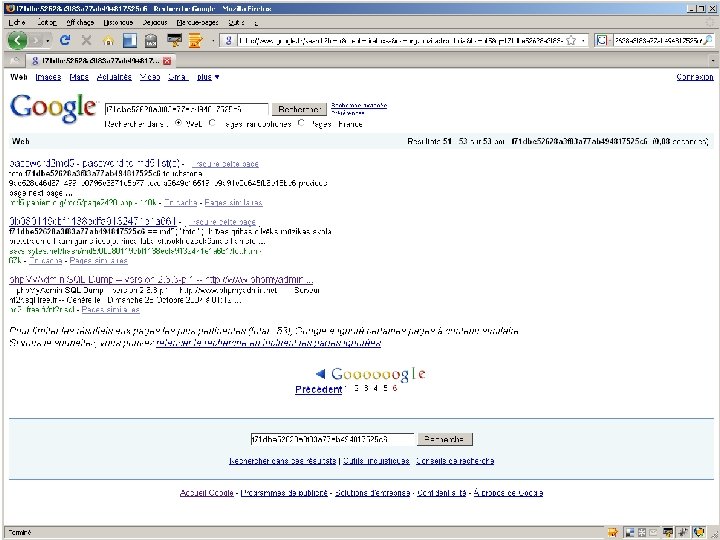
Task: Open the Marque-pages menu
Action: point(197,22)
